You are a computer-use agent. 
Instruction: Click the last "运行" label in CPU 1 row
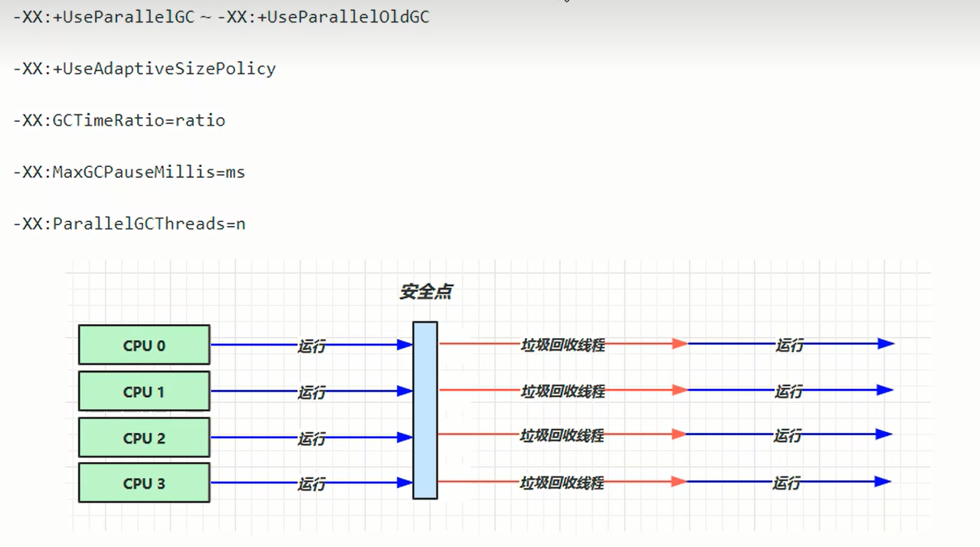click(x=788, y=391)
